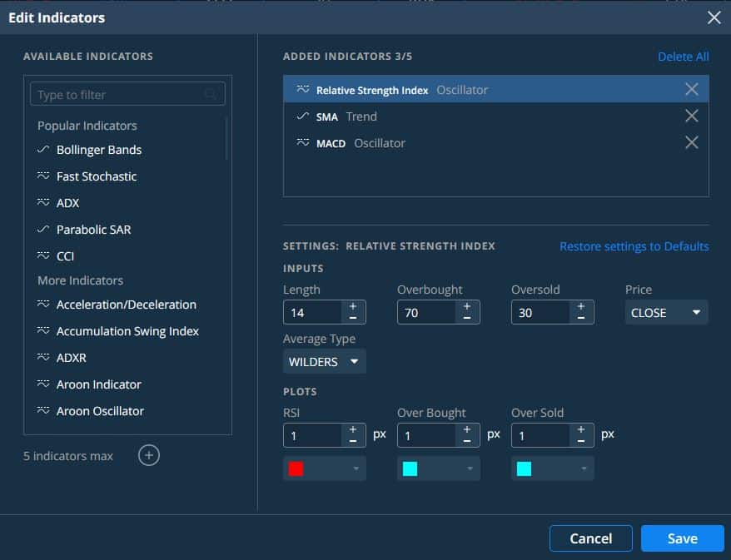
Task: Click the Overbought input field showing 70
Action: [x=426, y=312]
